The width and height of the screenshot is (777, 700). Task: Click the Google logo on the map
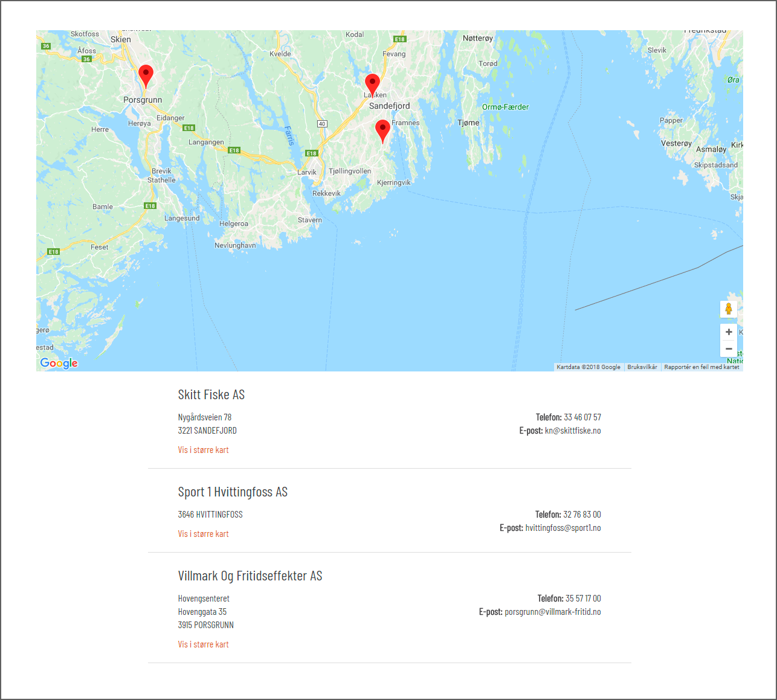point(59,363)
